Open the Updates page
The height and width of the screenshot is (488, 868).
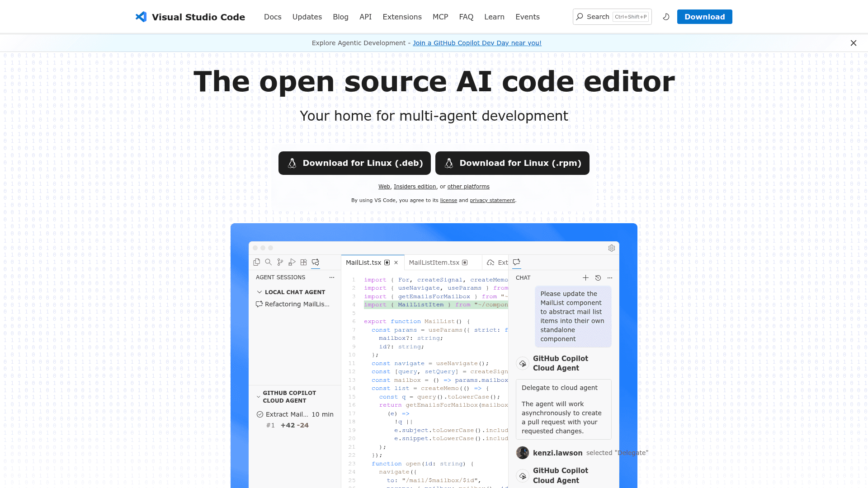(x=307, y=17)
